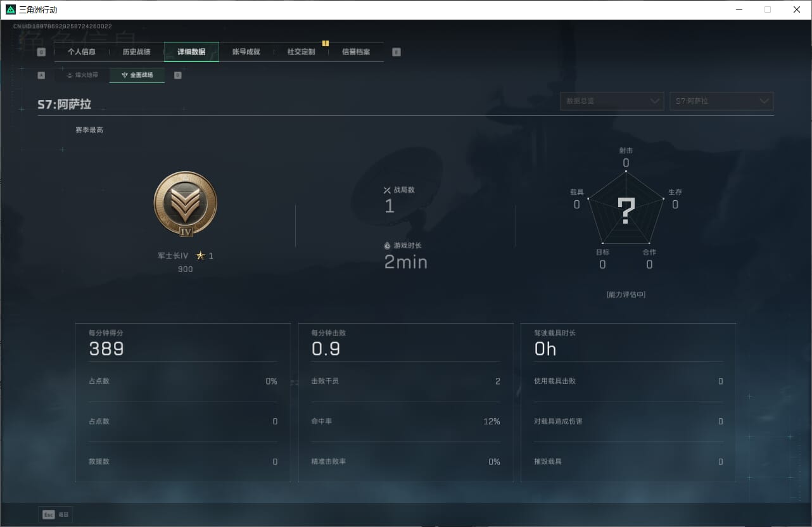The image size is (812, 527).
Task: Select the 全面战场 mode toggle
Action: click(137, 75)
